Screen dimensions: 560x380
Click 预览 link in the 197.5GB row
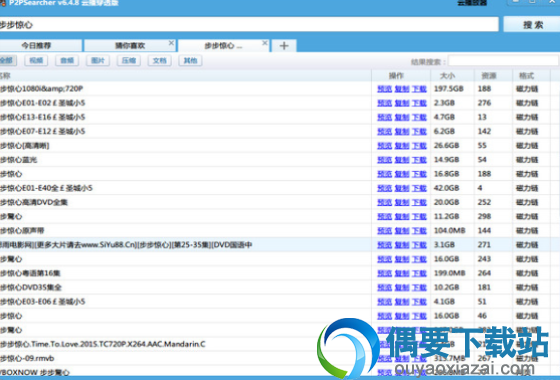click(x=385, y=89)
